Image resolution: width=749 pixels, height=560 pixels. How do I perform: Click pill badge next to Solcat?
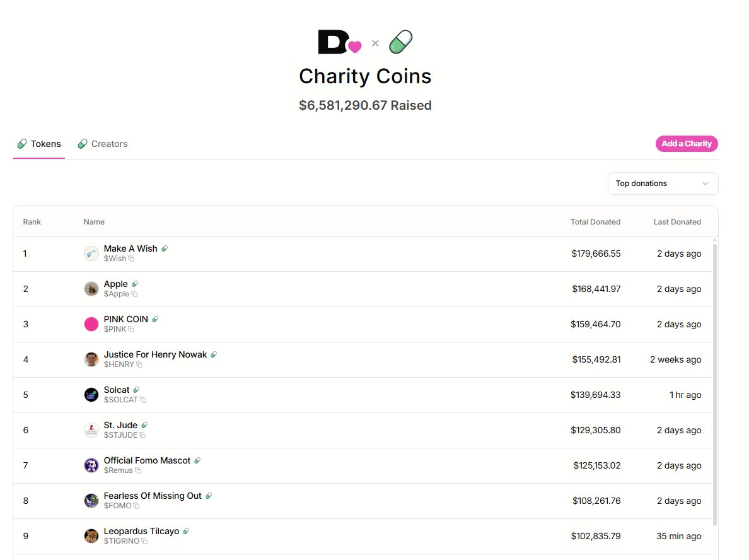coord(136,390)
